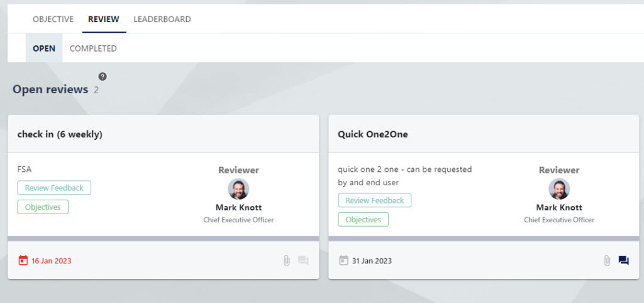
Task: Switch to the Completed sub-tab
Action: pos(93,48)
